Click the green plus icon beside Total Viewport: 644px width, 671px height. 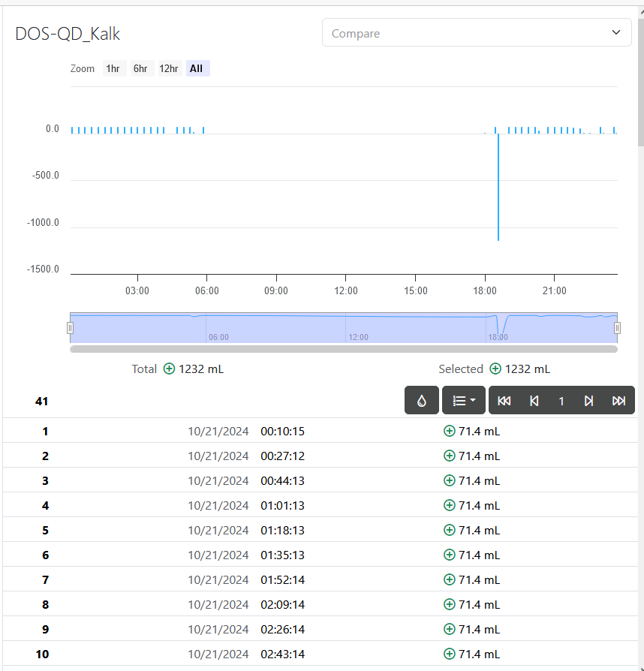pos(170,369)
